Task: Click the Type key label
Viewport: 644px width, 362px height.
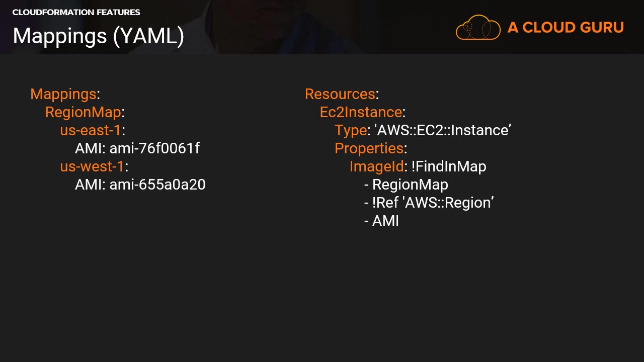Action: tap(351, 130)
